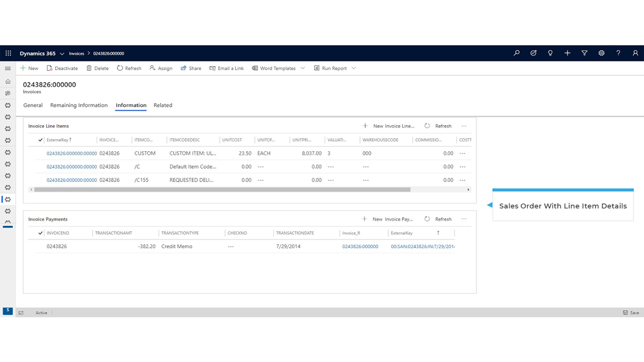Open the task flow checkmark-circle icon
The height and width of the screenshot is (362, 644).
point(533,53)
